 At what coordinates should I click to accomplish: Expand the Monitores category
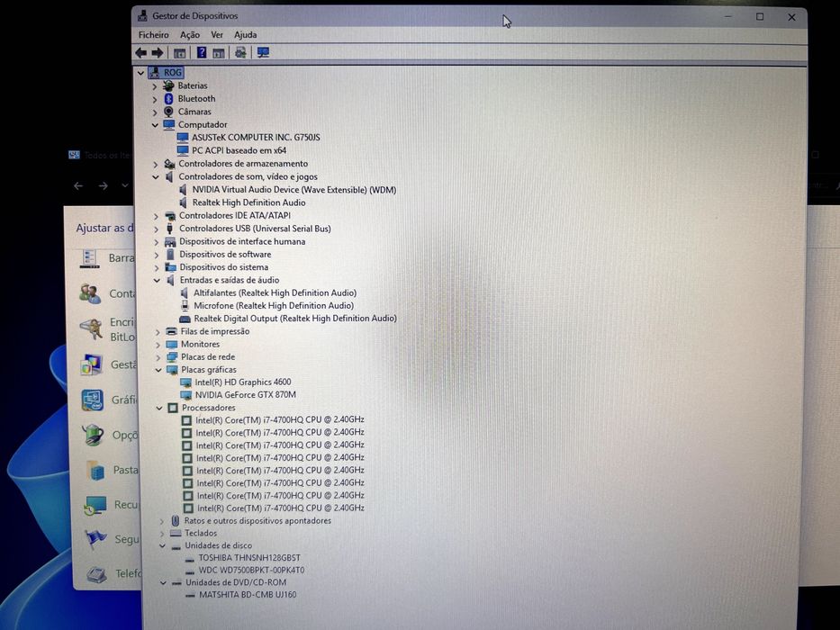[x=158, y=345]
